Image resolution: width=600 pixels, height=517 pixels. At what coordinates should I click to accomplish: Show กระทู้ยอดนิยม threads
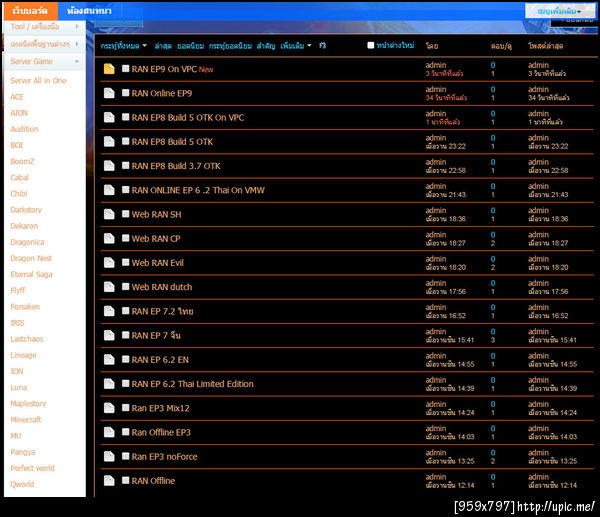(230, 46)
